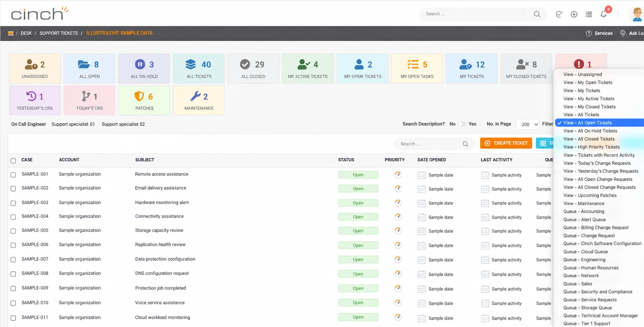Click the top search magnifier icon

[x=537, y=14]
